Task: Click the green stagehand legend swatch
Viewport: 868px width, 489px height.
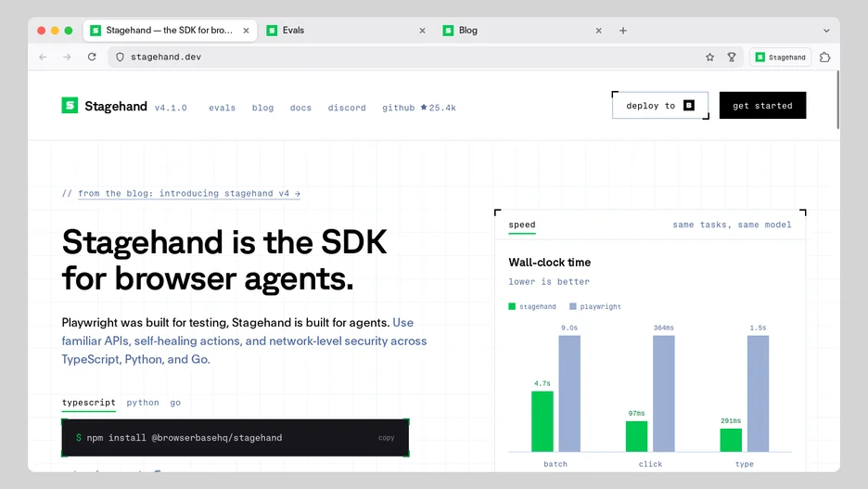Action: (512, 306)
